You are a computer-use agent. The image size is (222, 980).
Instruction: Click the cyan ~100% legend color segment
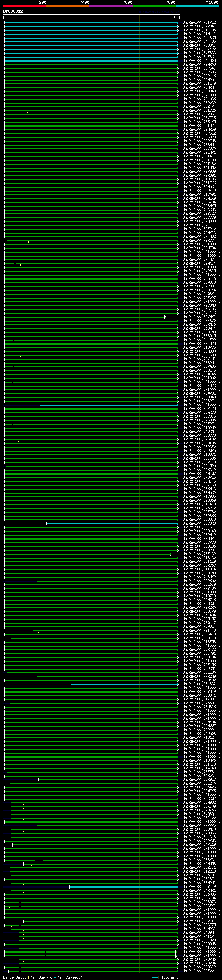pyautogui.click(x=197, y=6)
